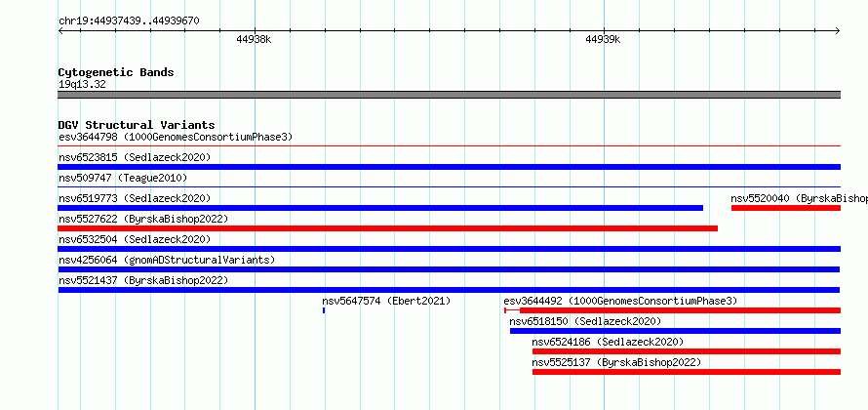868x410 pixels.
Task: Open the nsv6532504 (Sedlazeck2020) label
Action: pyautogui.click(x=135, y=239)
